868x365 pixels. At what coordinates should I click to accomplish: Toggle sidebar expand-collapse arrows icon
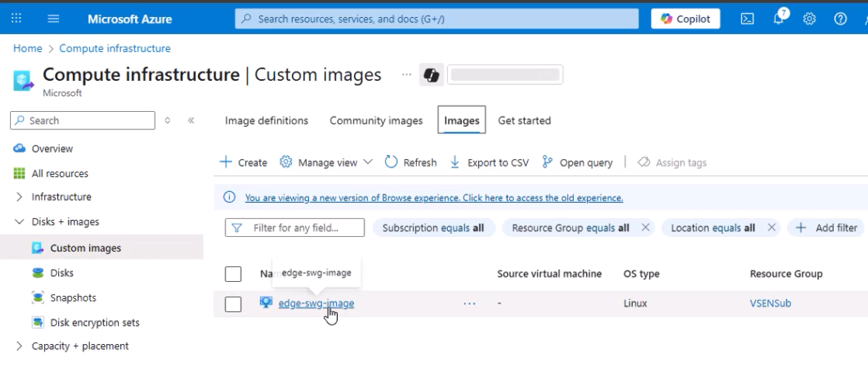click(x=168, y=120)
